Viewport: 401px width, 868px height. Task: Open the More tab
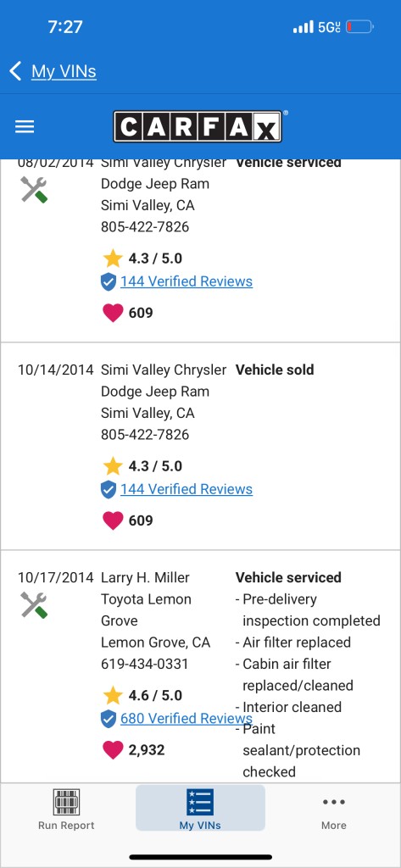pyautogui.click(x=334, y=811)
